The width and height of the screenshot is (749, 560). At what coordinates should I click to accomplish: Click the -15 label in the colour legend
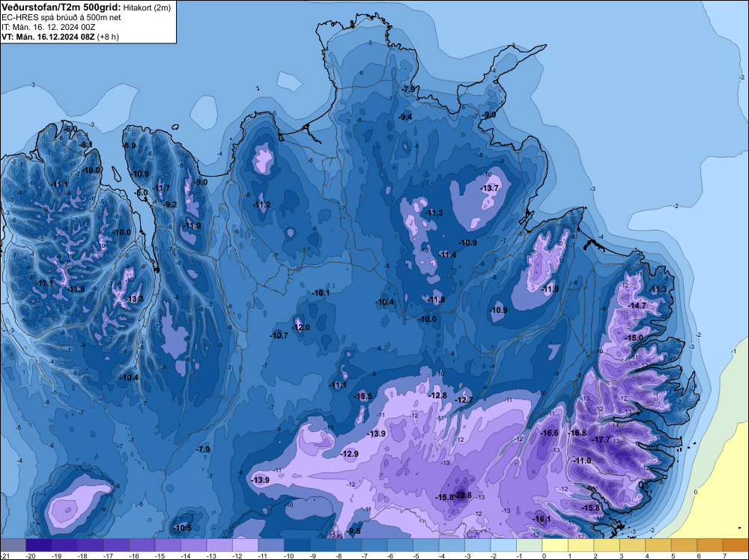pos(160,556)
